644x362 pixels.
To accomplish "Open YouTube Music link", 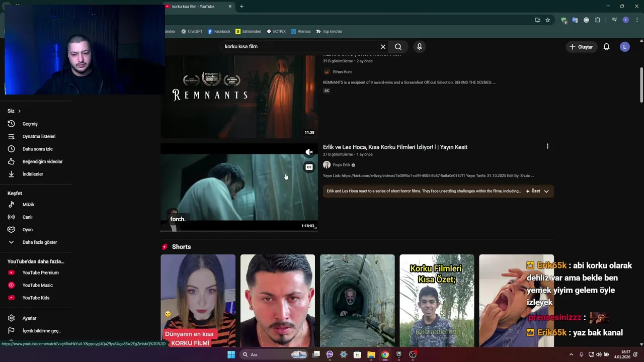I will click(36, 285).
